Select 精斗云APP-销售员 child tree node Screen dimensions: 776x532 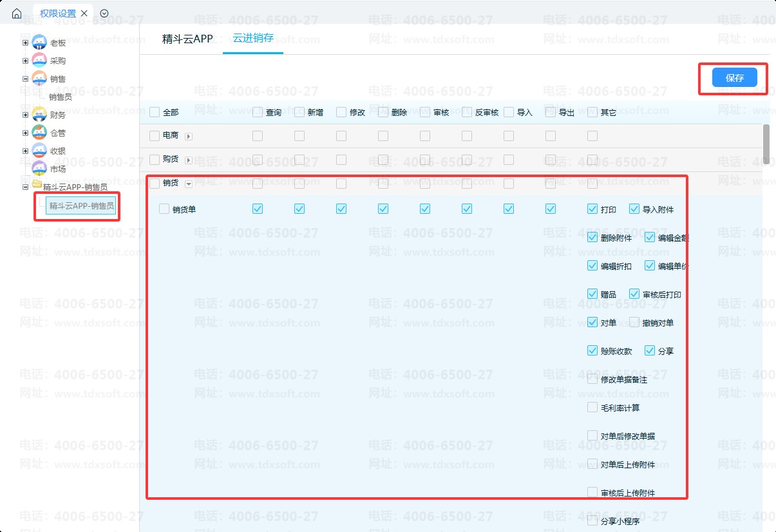81,205
